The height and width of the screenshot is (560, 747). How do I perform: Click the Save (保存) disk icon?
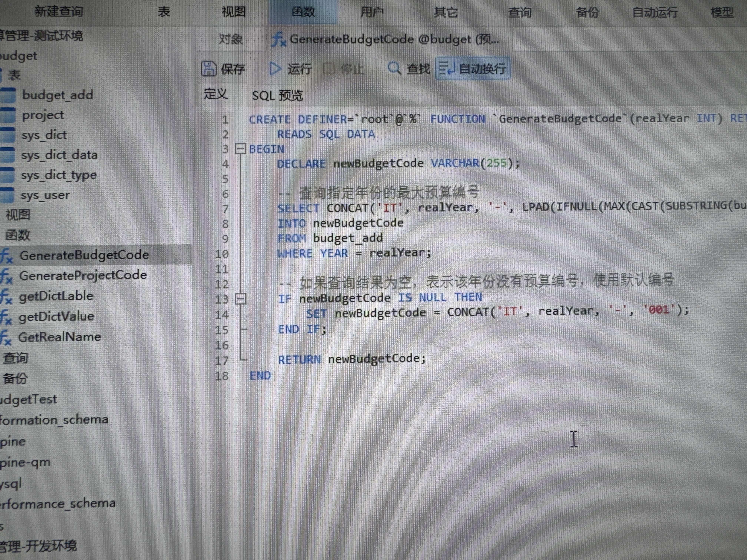coord(208,69)
